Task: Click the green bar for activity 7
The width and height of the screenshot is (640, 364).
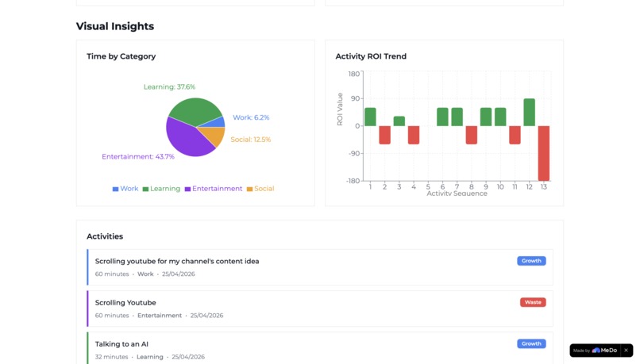Action: 457,117
